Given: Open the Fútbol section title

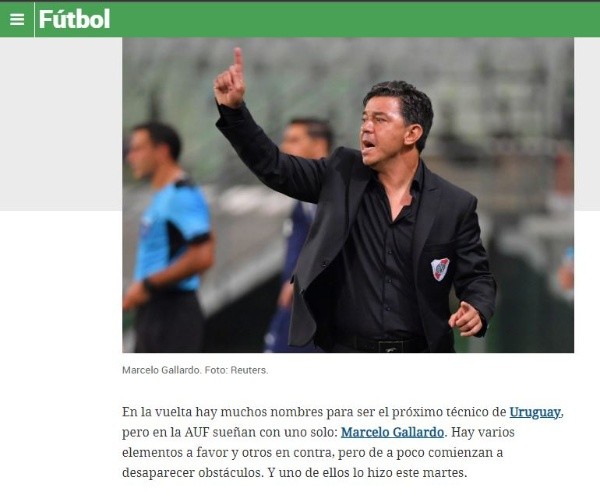Looking at the screenshot, I should coord(74,19).
